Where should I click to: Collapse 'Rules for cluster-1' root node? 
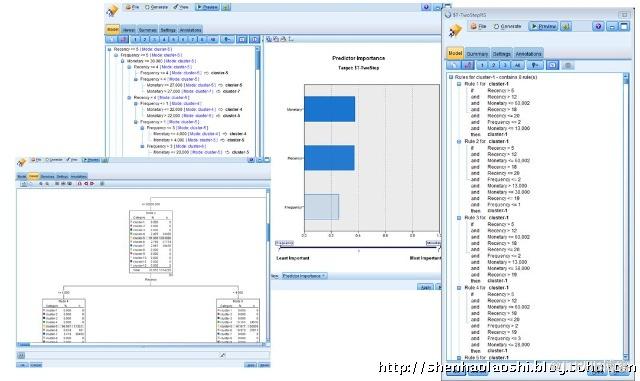point(451,77)
